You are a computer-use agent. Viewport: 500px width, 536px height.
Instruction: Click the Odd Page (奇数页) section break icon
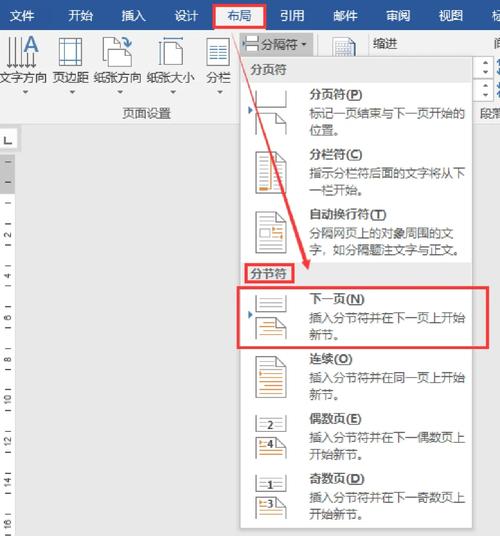tap(271, 496)
